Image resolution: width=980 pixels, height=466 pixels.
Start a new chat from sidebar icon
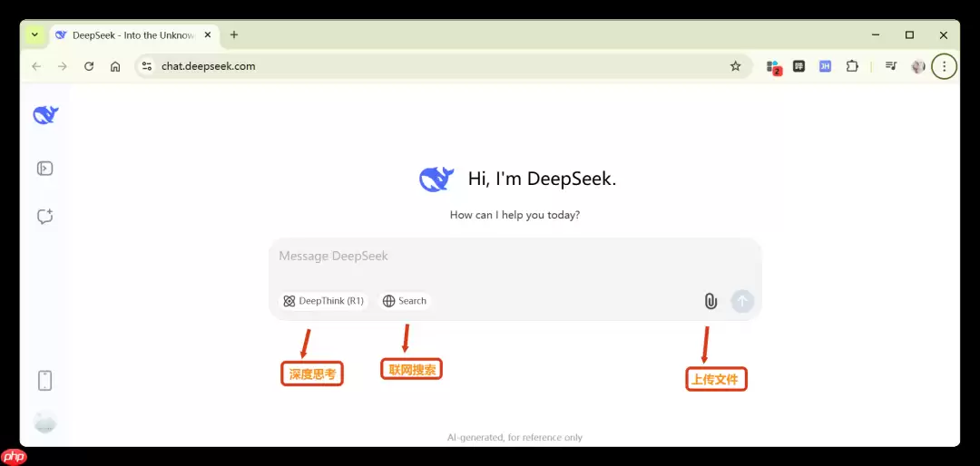45,217
